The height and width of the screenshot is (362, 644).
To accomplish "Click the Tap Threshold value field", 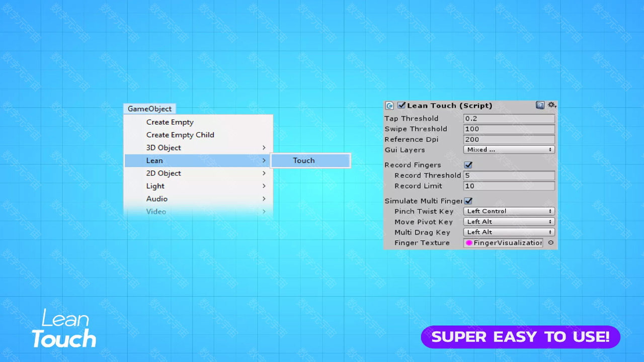I will pos(509,119).
